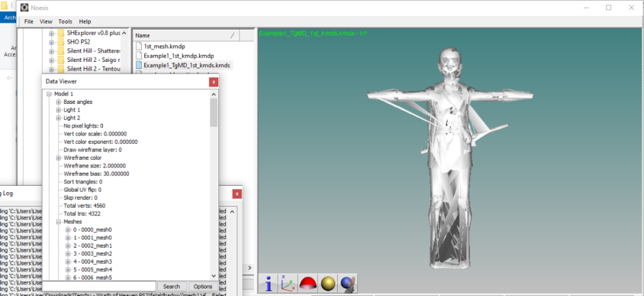Viewport: 644px width, 296px height.
Task: Expand the 3 - 0003_mesh2 node
Action: click(x=68, y=253)
